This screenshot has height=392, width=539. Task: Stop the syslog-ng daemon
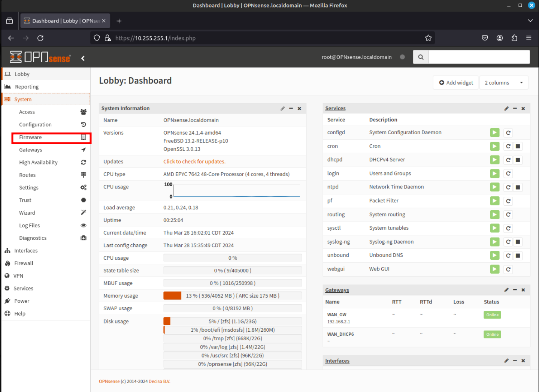518,242
